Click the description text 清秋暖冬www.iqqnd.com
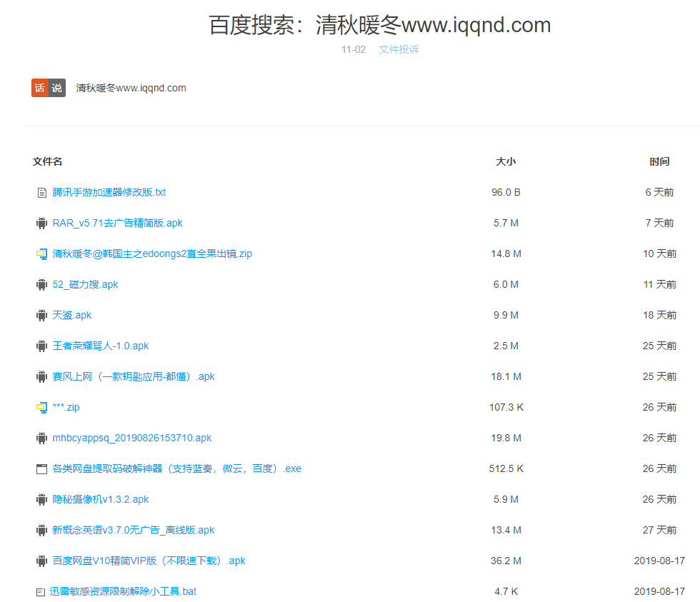 click(131, 88)
